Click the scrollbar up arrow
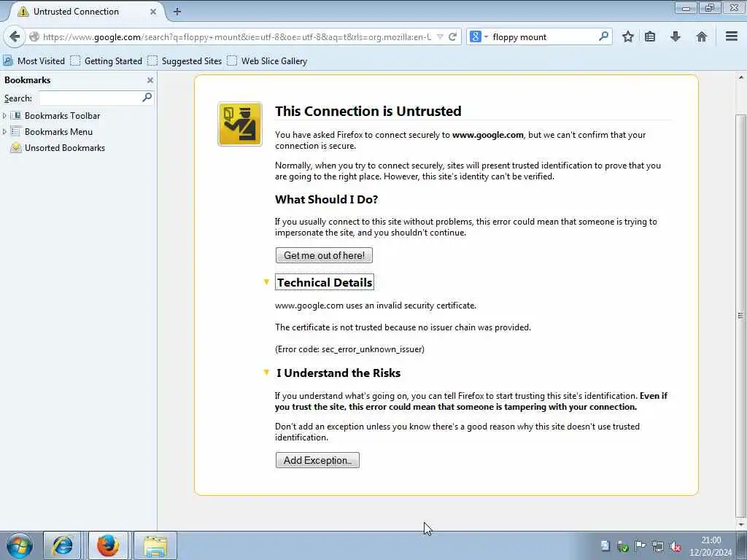This screenshot has width=747, height=560. click(x=740, y=77)
